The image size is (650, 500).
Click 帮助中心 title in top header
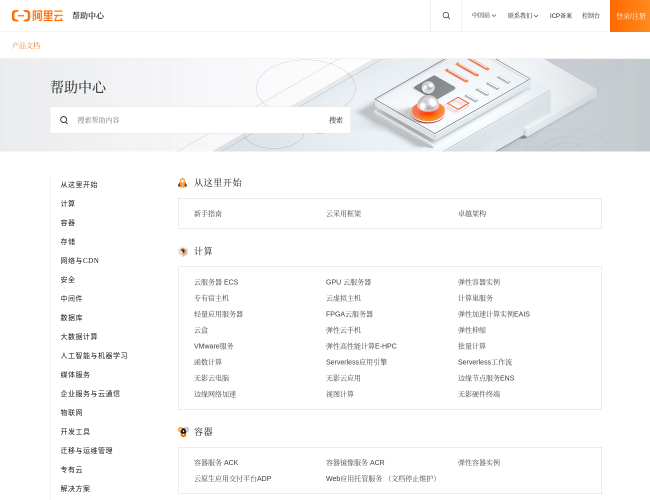coord(88,16)
